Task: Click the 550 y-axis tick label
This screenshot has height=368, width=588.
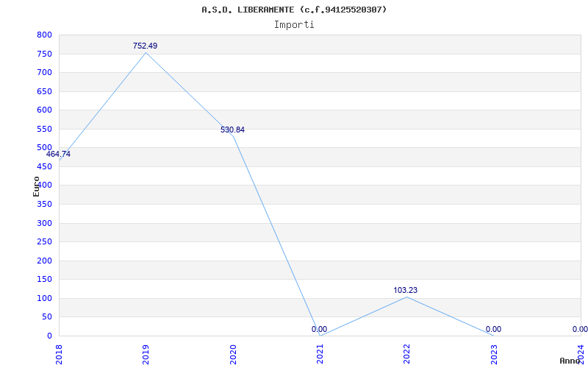Action: tap(44, 130)
